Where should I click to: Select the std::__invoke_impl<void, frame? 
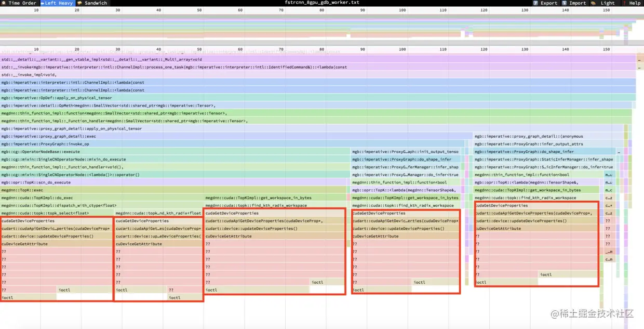[x=318, y=75]
